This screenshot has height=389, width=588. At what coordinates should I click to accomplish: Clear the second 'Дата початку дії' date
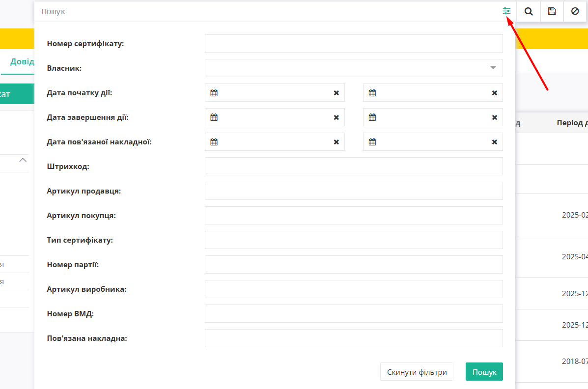pyautogui.click(x=495, y=93)
